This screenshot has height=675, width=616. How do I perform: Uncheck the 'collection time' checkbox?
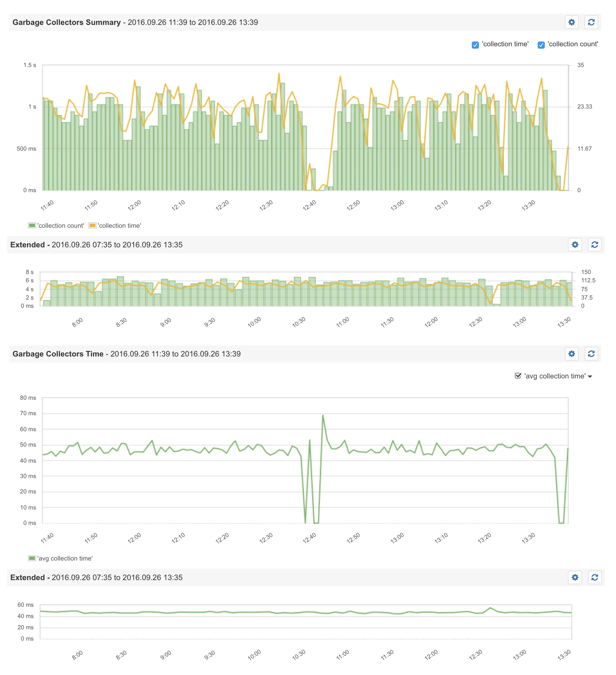(x=475, y=45)
